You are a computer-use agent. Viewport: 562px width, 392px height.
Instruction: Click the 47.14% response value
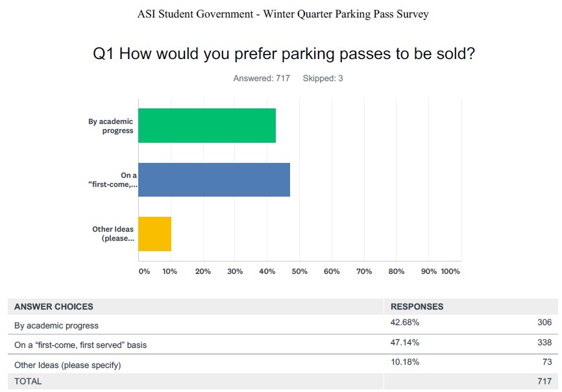pos(405,343)
